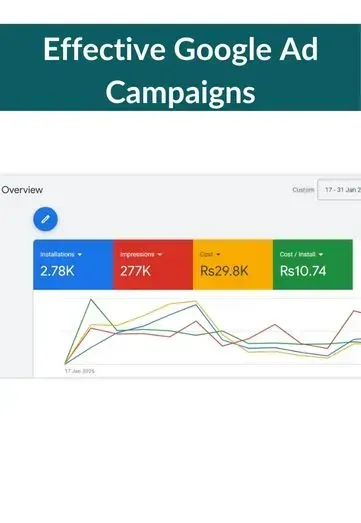Click the Overview heading
Screen dimensions: 361x523
(x=22, y=190)
